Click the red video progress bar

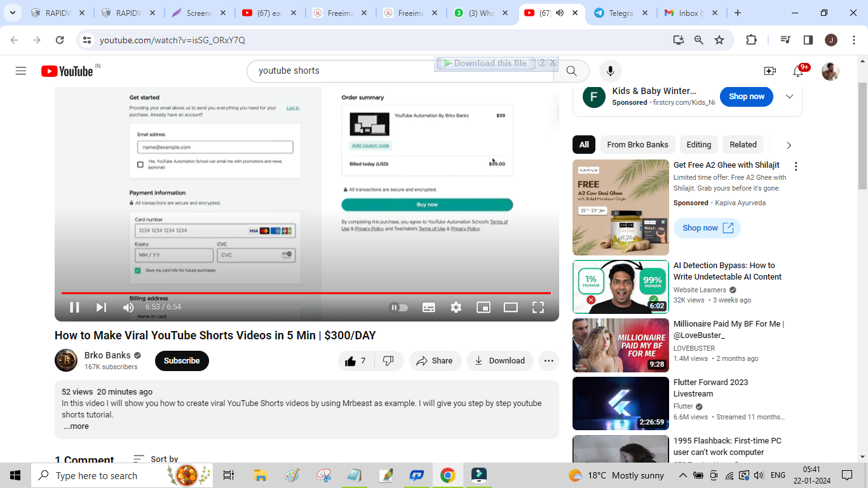coord(306,293)
